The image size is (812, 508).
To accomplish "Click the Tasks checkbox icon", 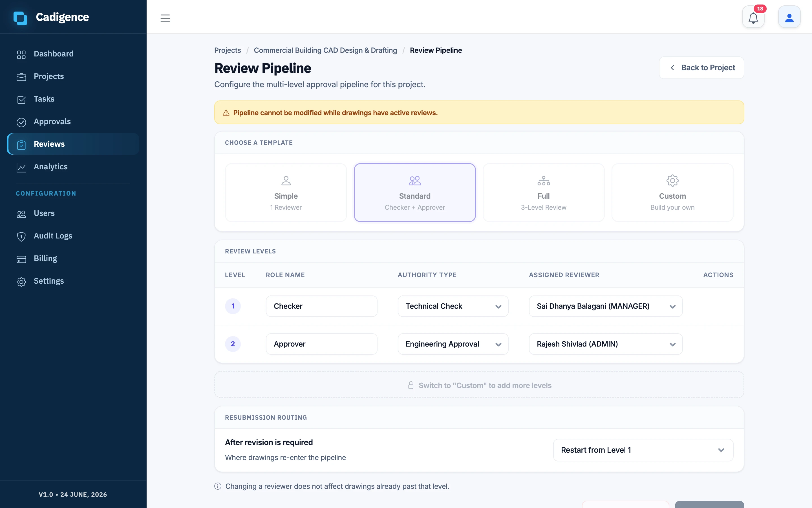I will [21, 100].
